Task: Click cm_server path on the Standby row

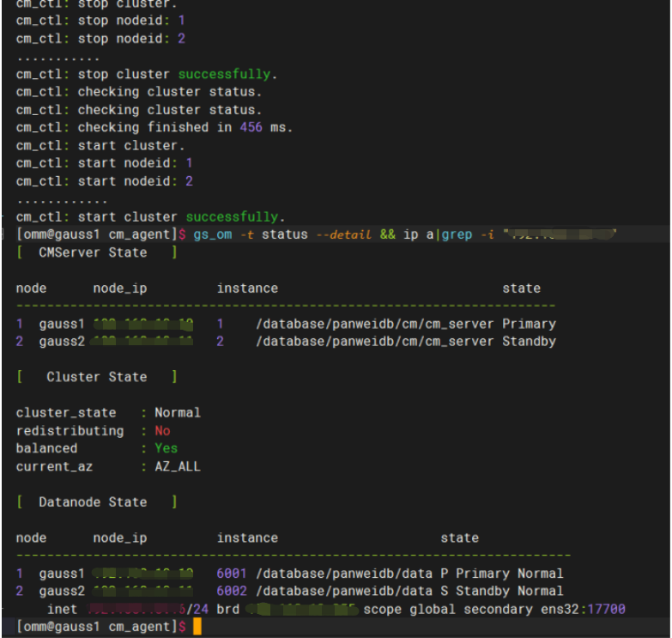Action: (374, 342)
